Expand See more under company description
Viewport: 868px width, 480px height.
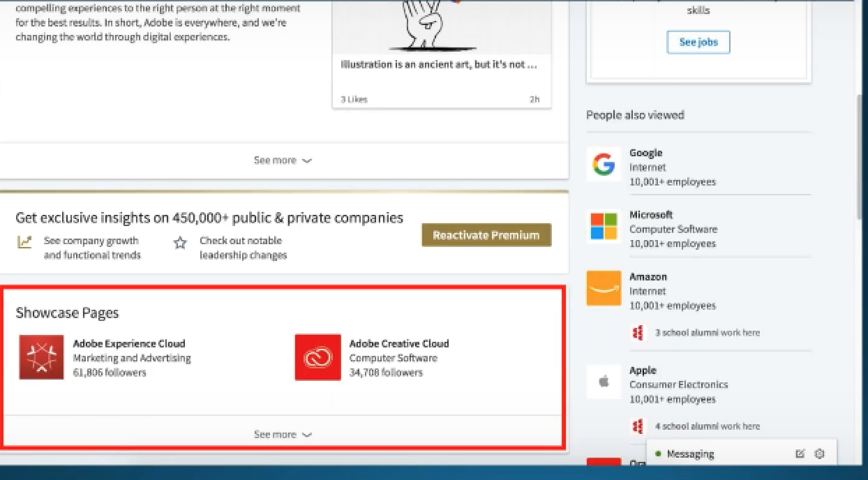point(283,160)
